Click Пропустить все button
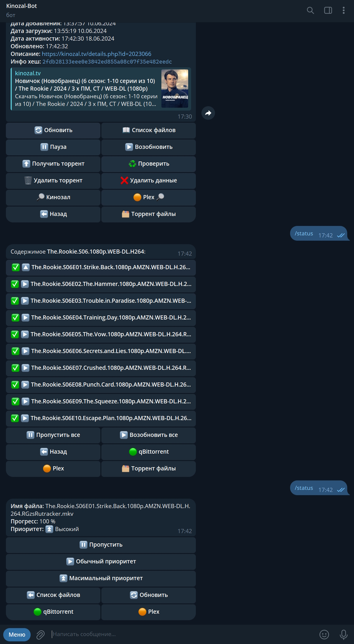This screenshot has height=644, width=354. (53, 435)
